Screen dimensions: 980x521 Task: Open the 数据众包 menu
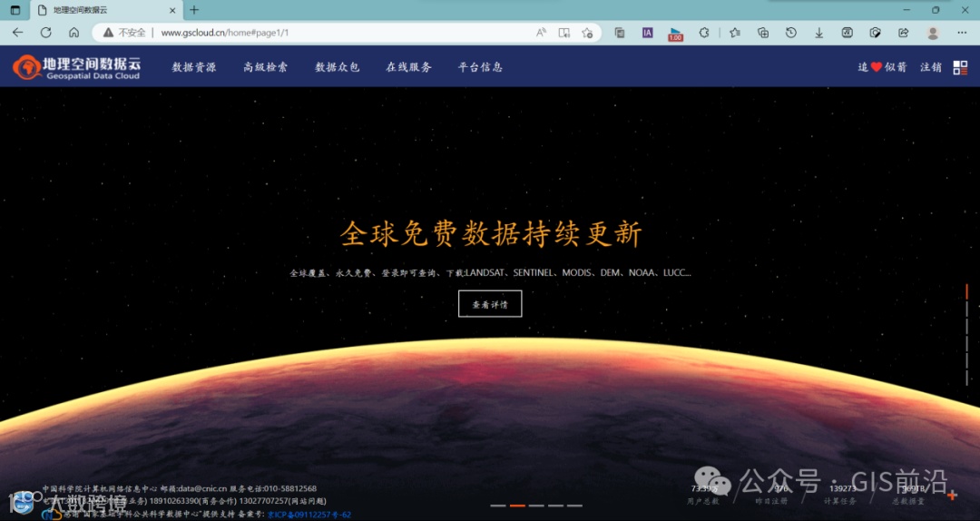(x=337, y=67)
